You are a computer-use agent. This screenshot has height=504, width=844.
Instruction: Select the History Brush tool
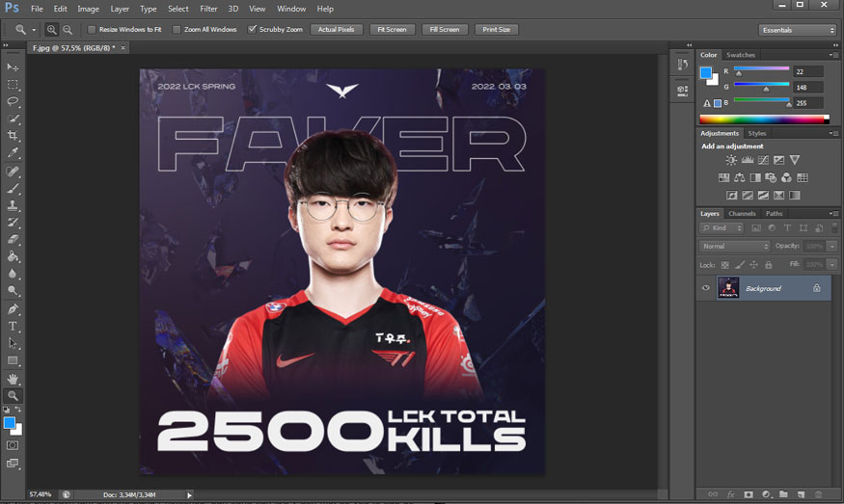click(13, 223)
